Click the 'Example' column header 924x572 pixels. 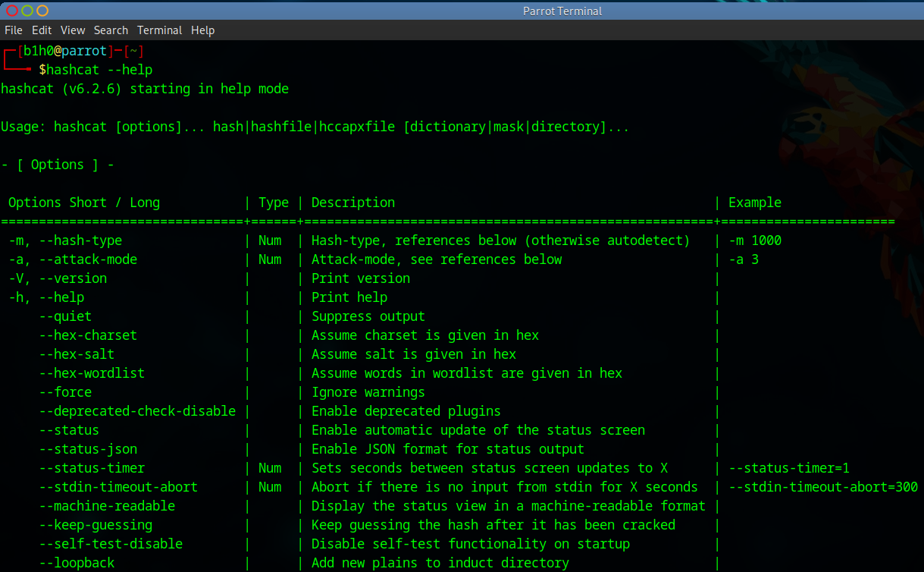755,203
